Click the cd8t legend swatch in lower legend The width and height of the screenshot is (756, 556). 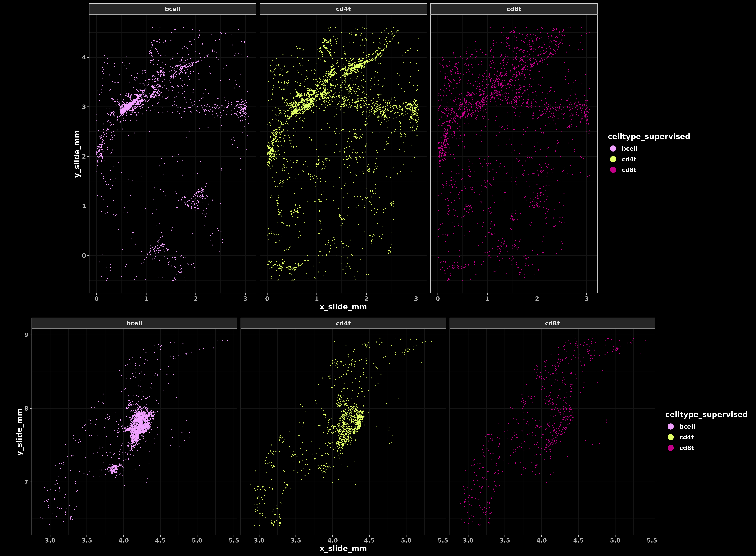(671, 448)
